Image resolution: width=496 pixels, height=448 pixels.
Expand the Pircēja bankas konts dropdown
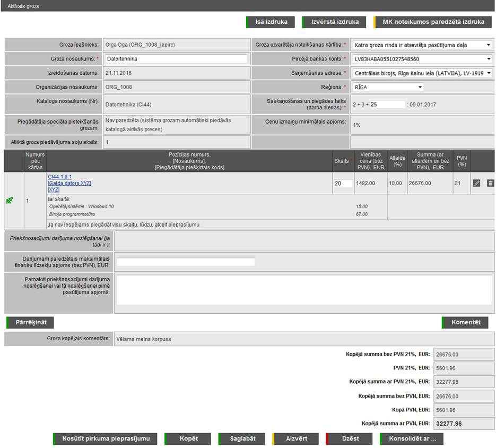click(422, 59)
